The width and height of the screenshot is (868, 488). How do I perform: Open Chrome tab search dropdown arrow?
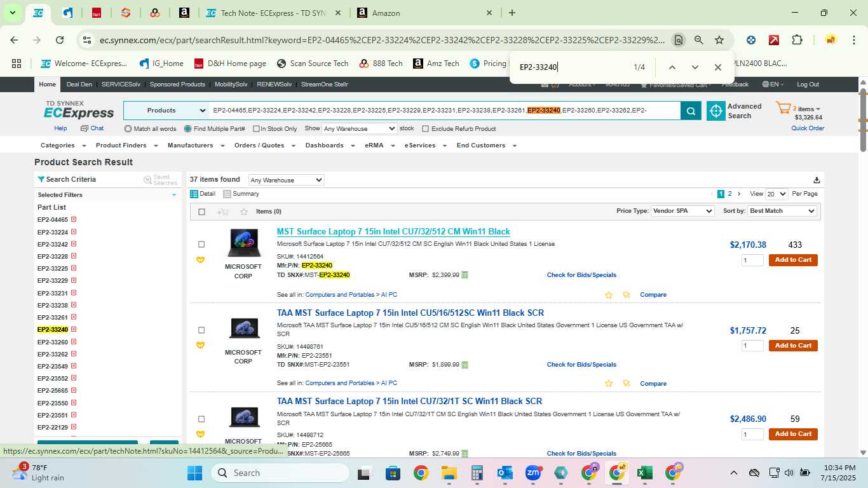click(x=12, y=13)
